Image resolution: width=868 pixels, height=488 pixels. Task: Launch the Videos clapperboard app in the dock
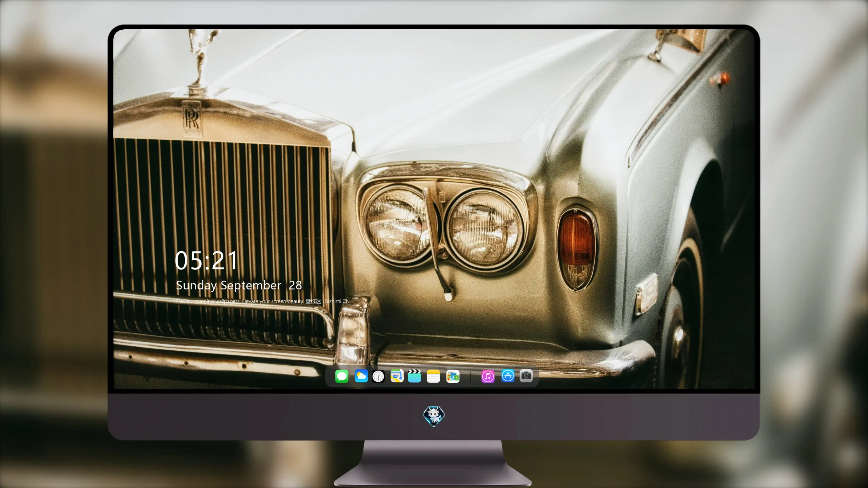point(415,376)
